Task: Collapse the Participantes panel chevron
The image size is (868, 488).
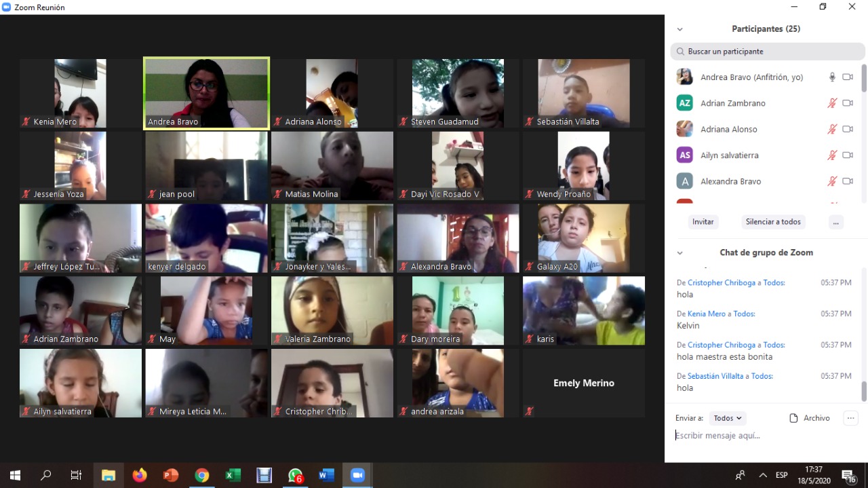Action: [x=680, y=29]
